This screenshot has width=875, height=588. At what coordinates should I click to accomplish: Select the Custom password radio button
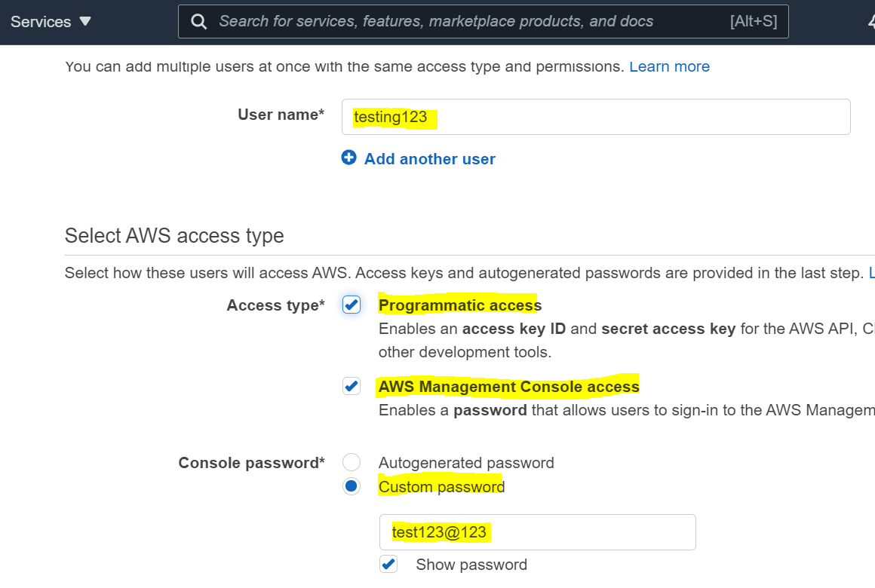tap(351, 485)
